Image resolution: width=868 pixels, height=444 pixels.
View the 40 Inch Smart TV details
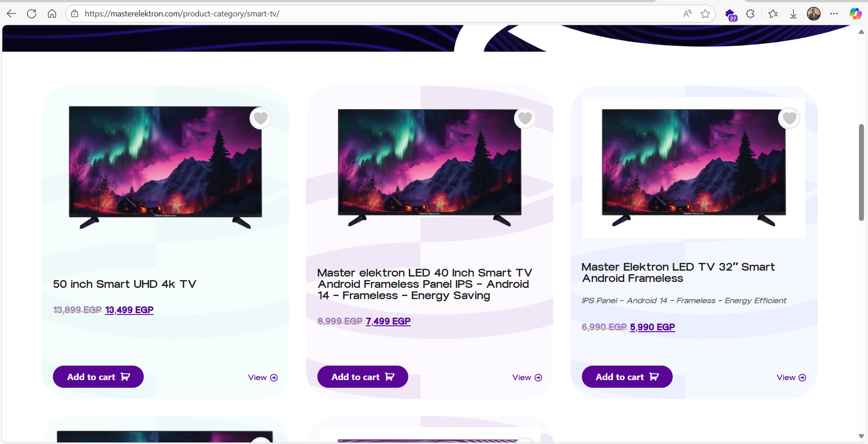pyautogui.click(x=527, y=377)
